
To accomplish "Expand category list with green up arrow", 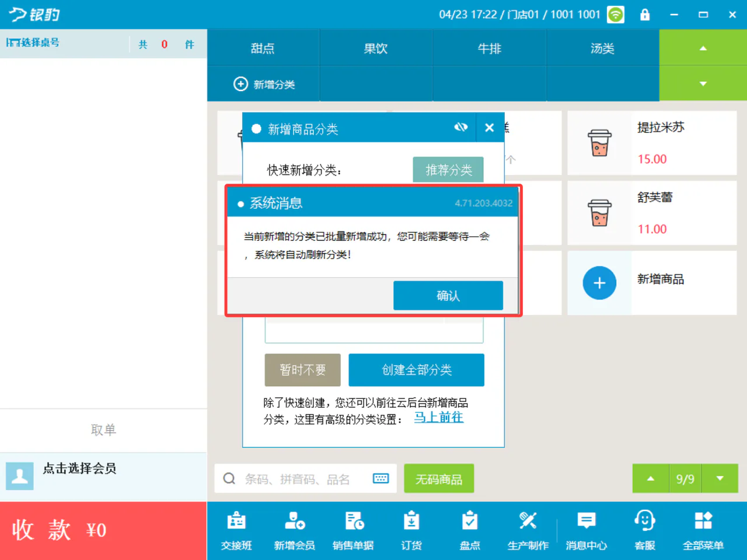I will 703,48.
